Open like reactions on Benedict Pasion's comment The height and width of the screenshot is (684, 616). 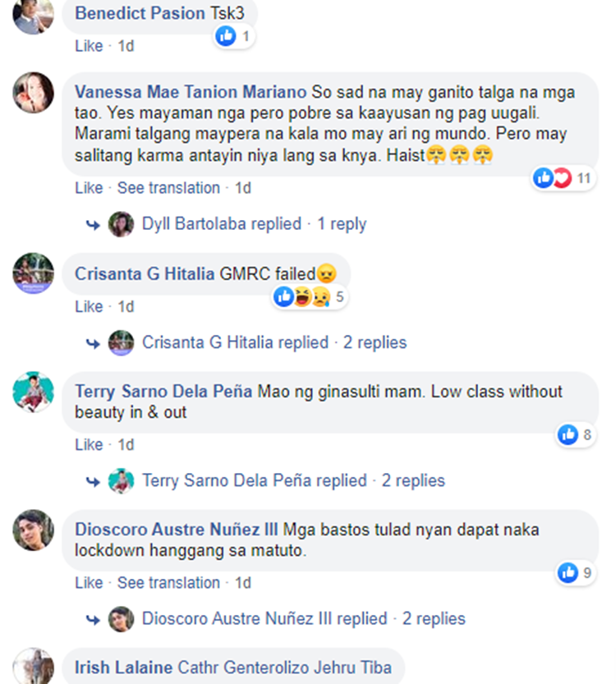click(234, 36)
